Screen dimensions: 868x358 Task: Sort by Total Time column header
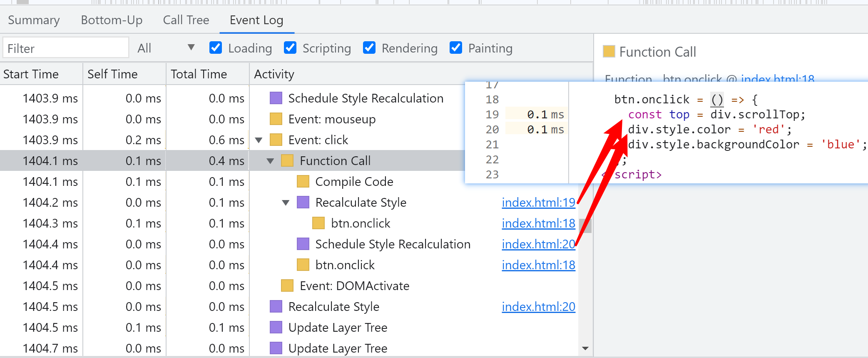(208, 74)
